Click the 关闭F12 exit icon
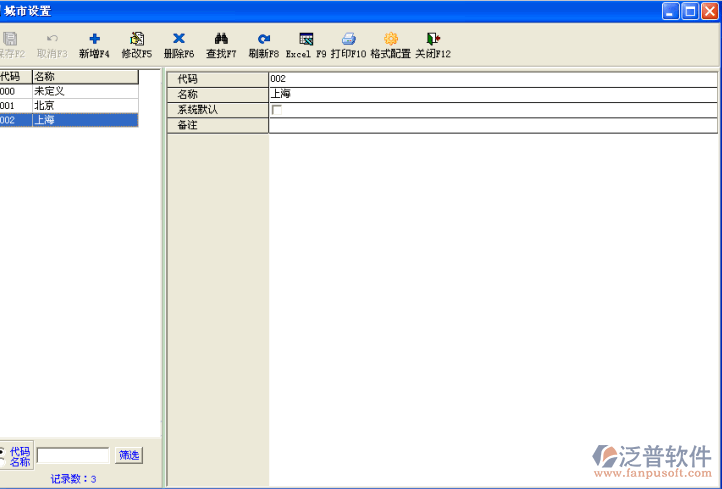Viewport: 722px width, 489px height. coord(432,40)
